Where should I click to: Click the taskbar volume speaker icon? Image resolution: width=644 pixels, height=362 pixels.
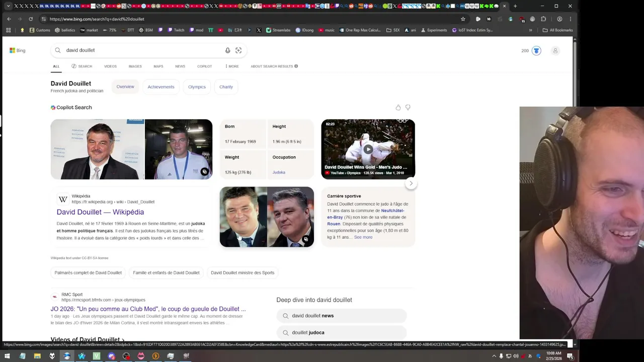(x=516, y=356)
